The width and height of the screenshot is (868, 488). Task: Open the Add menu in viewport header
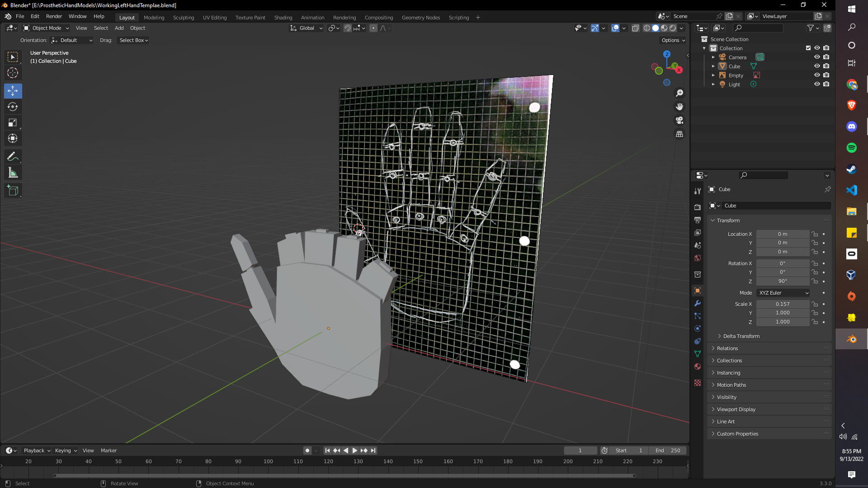[x=119, y=28]
